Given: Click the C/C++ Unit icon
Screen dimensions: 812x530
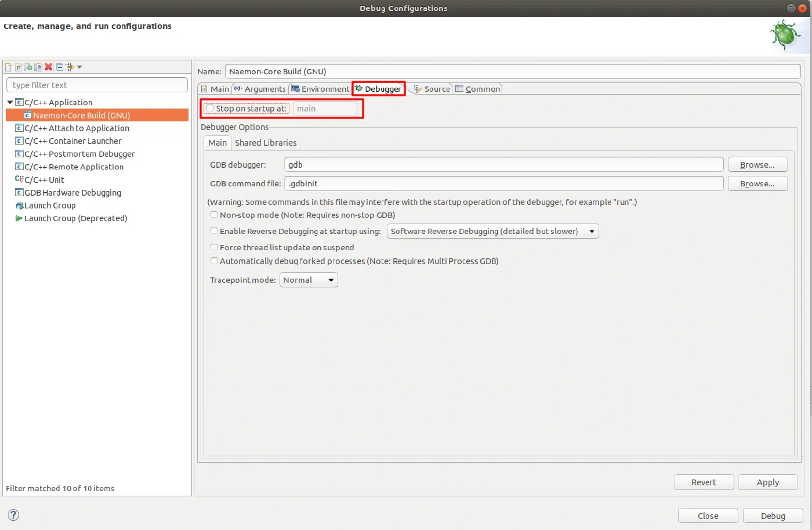Looking at the screenshot, I should [x=19, y=179].
